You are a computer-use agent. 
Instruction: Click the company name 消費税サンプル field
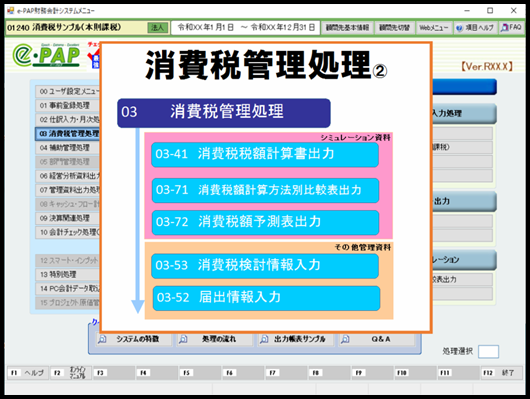point(76,28)
